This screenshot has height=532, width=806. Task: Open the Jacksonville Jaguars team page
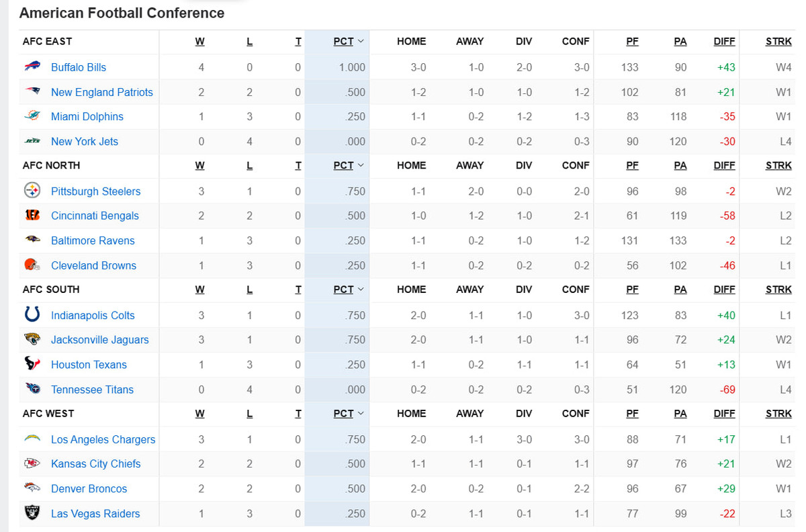coord(100,340)
